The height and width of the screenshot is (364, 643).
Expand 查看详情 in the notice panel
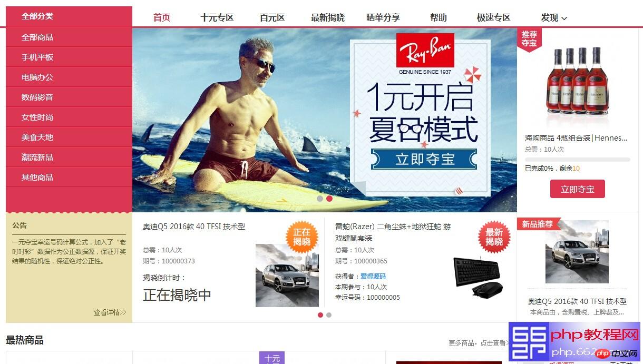[110, 312]
